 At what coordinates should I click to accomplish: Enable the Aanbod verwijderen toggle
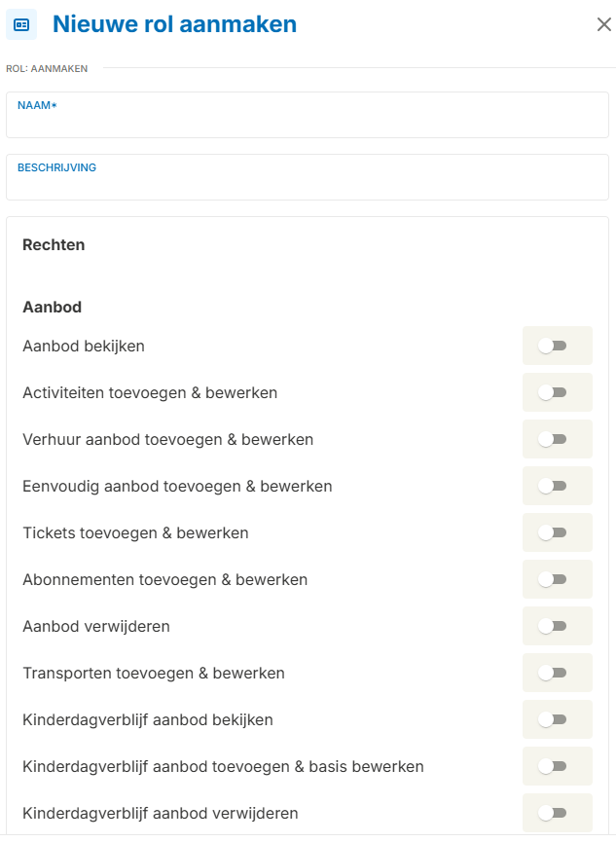[x=553, y=626]
